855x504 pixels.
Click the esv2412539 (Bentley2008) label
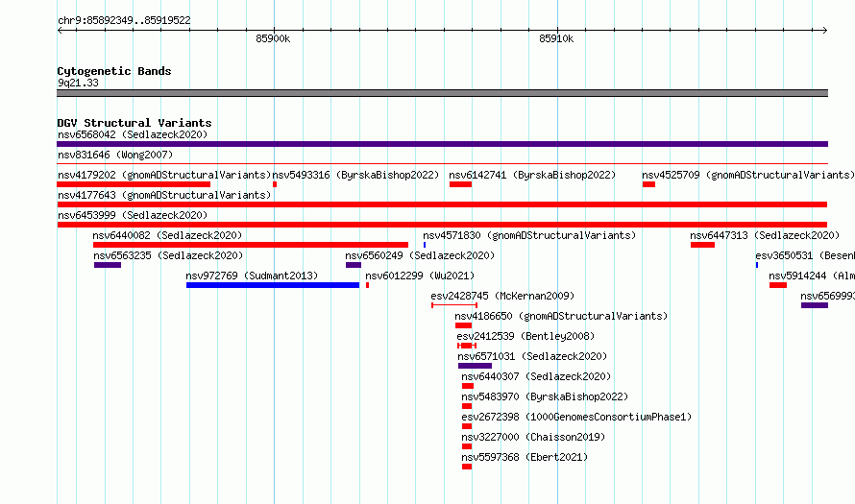[x=525, y=336]
